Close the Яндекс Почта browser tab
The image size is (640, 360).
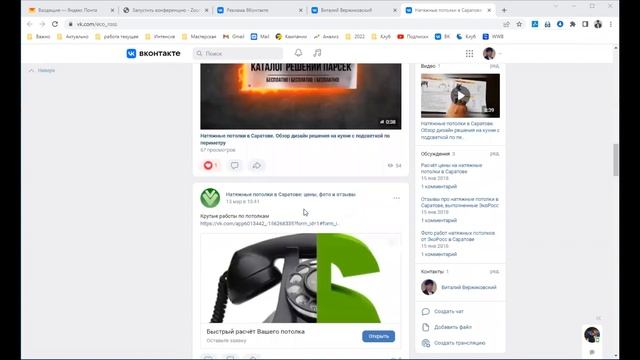pos(112,10)
